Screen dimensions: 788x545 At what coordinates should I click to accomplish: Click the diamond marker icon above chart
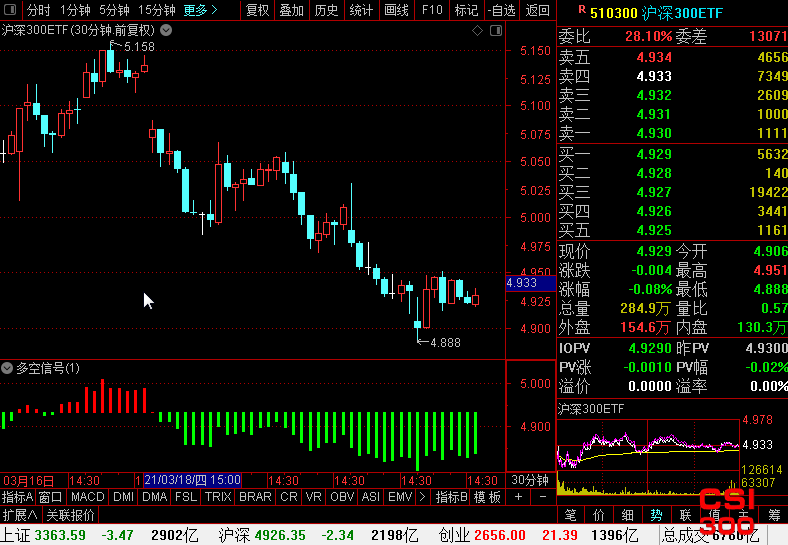pyautogui.click(x=477, y=31)
